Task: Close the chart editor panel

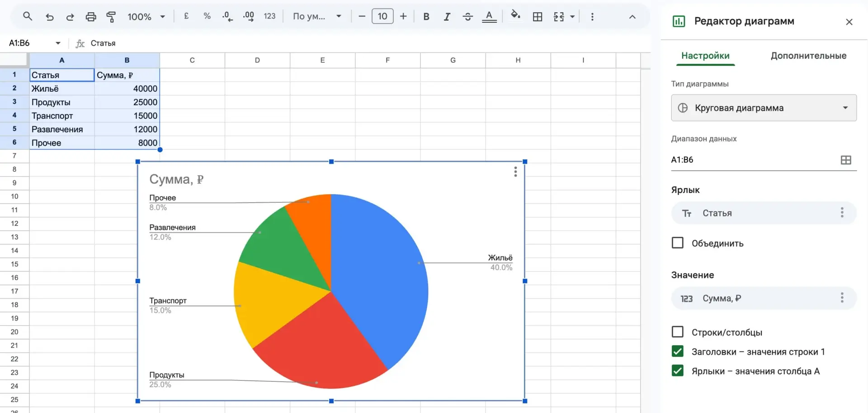Action: 849,22
